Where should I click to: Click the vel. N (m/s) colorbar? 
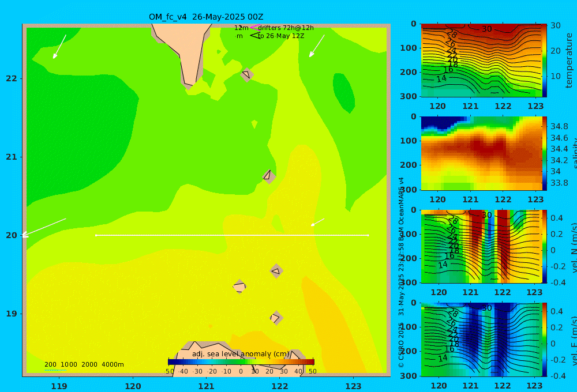(x=545, y=246)
